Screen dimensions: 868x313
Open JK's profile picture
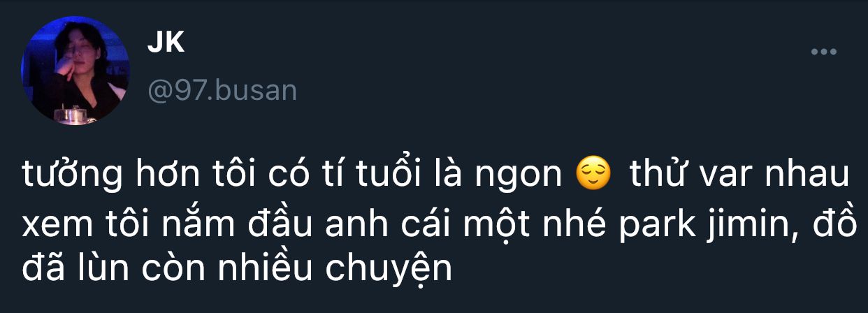[76, 71]
